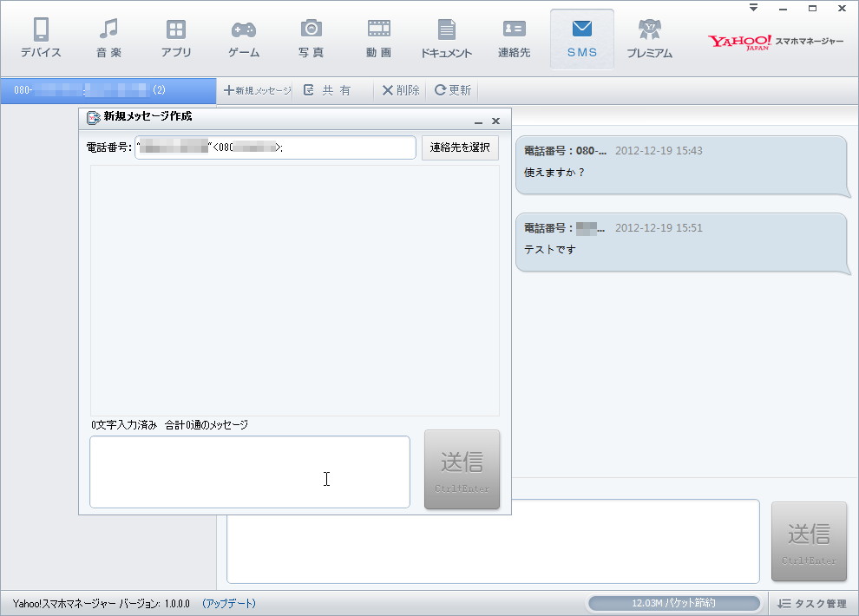The width and height of the screenshot is (859, 616).
Task: Click the 電話番号 recipient input field
Action: click(x=276, y=147)
